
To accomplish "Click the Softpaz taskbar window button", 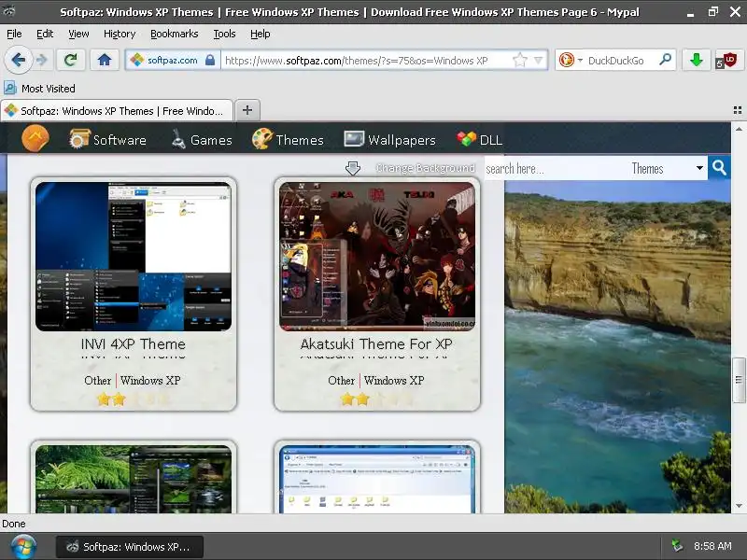I will (130, 547).
